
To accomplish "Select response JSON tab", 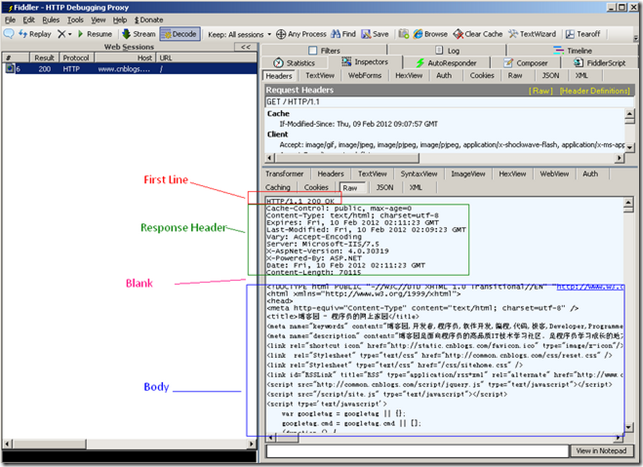I will pyautogui.click(x=385, y=187).
